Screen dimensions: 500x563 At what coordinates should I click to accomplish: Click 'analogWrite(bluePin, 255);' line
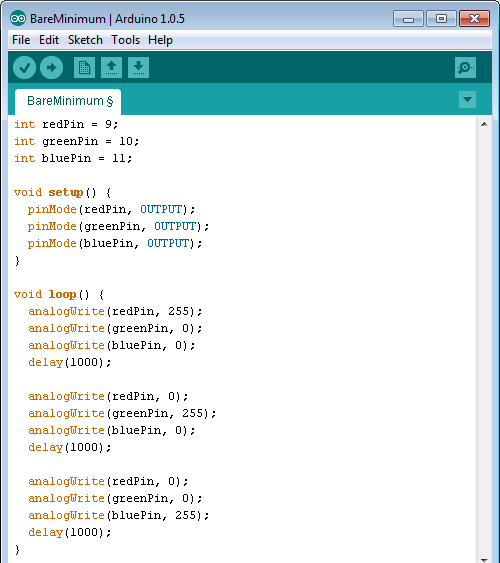coord(118,515)
